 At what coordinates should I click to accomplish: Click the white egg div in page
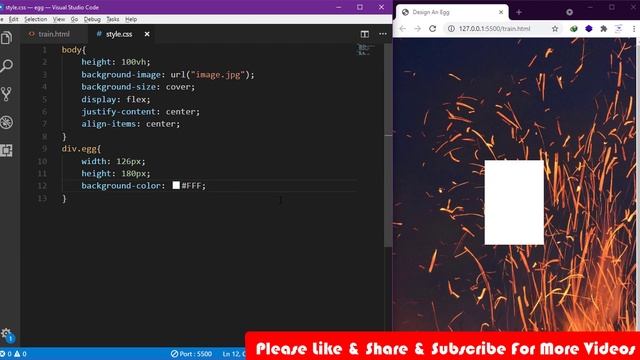point(514,202)
